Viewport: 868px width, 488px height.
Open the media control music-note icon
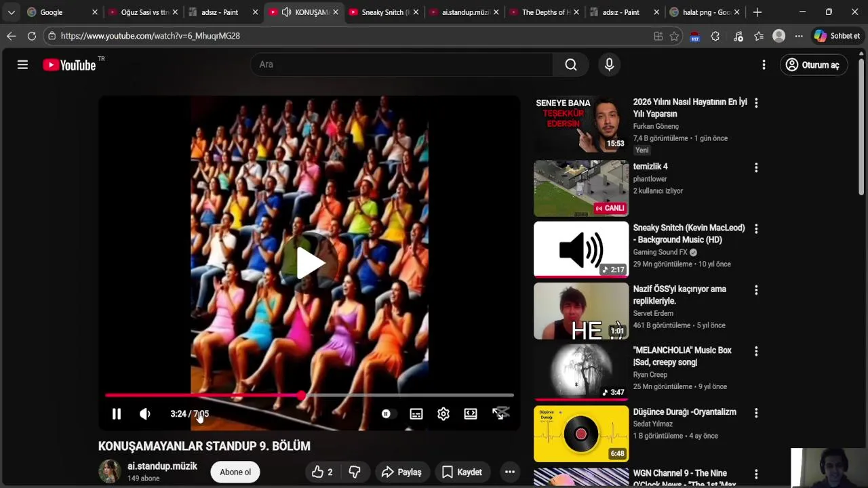[738, 37]
